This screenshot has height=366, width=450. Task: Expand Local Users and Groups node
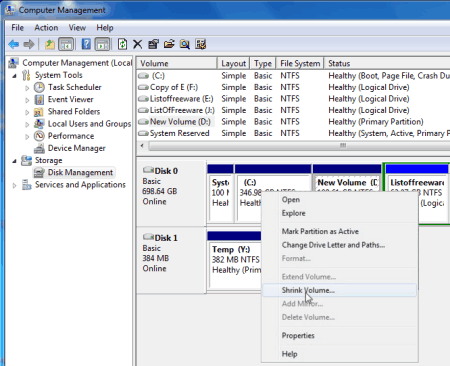point(27,125)
